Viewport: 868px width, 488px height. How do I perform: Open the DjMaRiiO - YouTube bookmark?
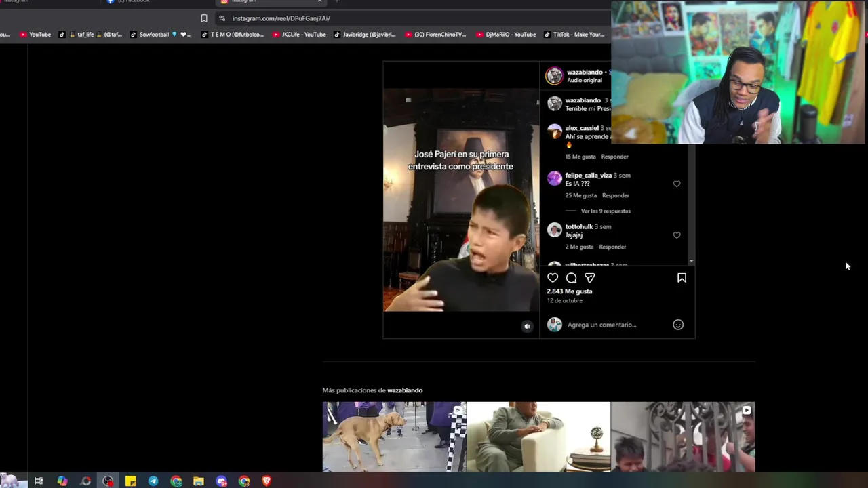click(x=507, y=35)
